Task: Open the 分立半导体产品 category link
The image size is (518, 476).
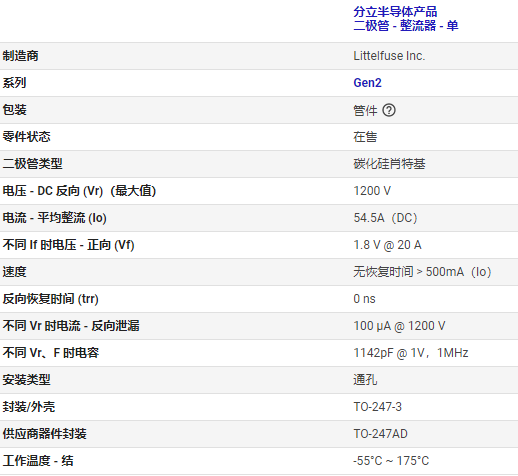Action: (395, 12)
